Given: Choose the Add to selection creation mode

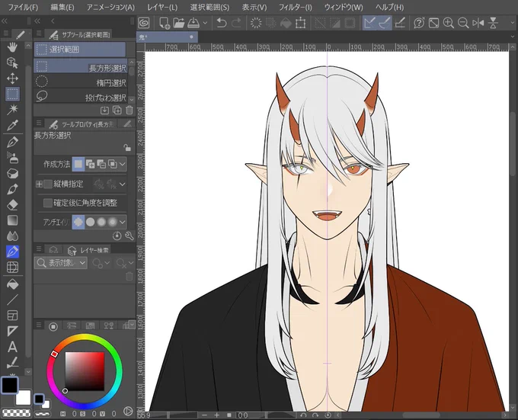Looking at the screenshot, I should pyautogui.click(x=90, y=164).
